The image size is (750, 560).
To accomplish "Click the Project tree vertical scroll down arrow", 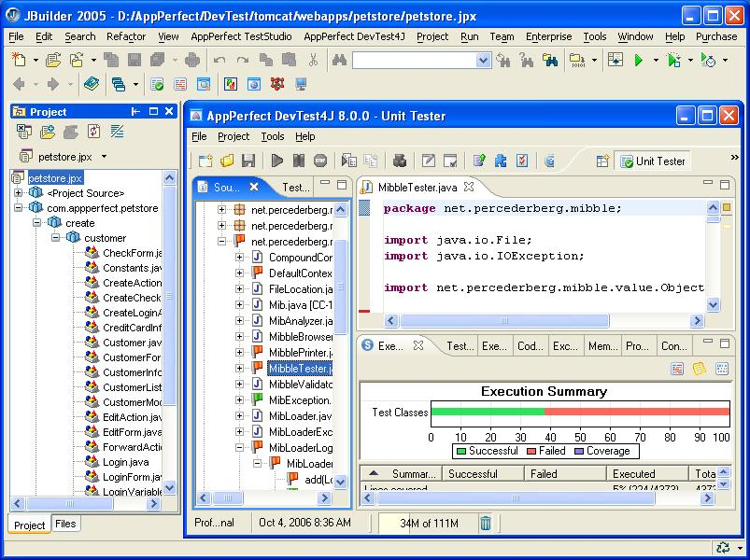I will (169, 488).
